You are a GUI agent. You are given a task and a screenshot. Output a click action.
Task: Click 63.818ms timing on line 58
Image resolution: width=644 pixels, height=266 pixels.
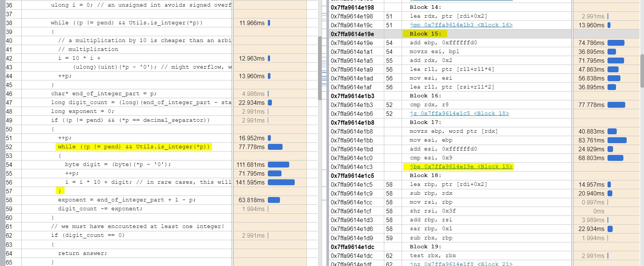pos(252,200)
